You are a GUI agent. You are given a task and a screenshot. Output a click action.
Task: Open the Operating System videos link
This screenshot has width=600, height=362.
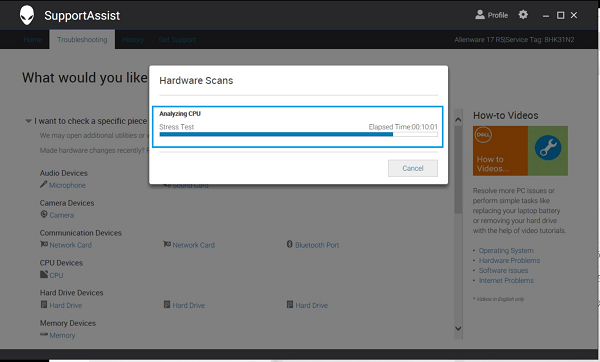[506, 251]
